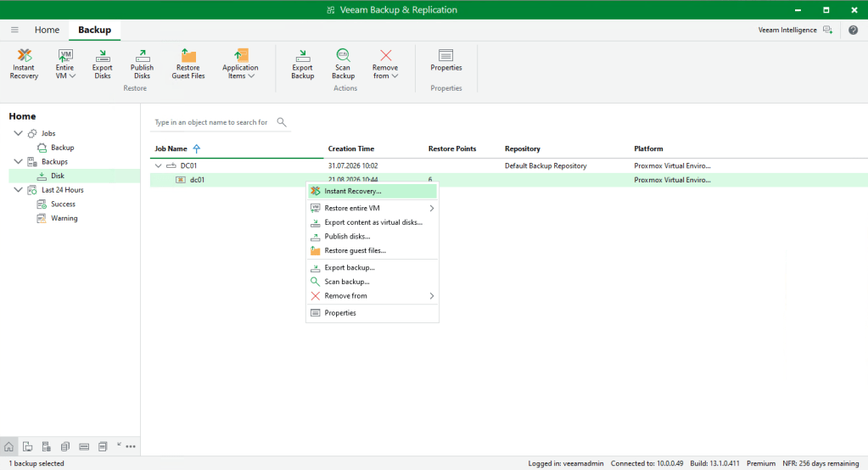
Task: Click the Premium edition status text
Action: (761, 463)
